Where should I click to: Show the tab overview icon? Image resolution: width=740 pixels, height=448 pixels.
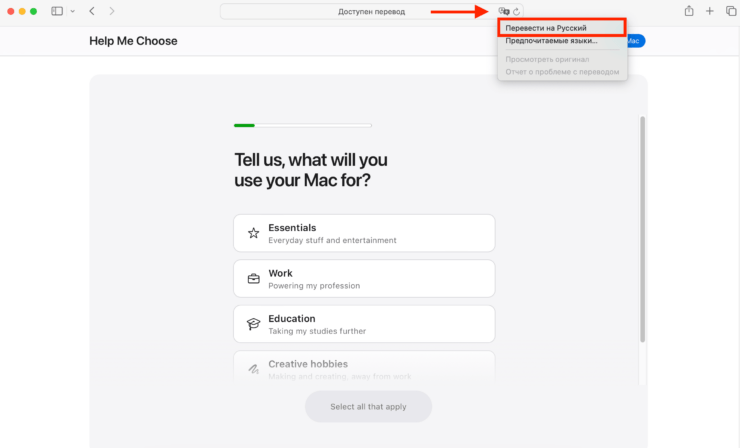[x=730, y=11]
